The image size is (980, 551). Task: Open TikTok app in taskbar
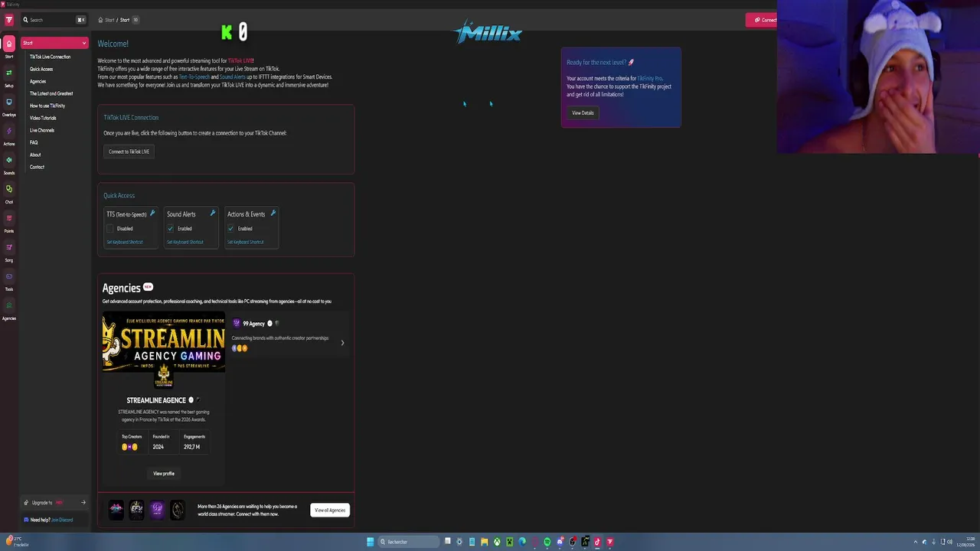[598, 542]
